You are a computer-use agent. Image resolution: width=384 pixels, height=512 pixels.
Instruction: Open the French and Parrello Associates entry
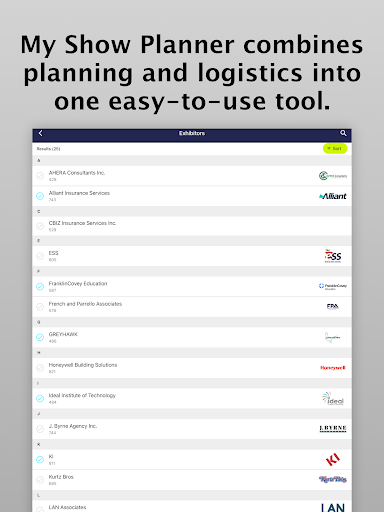192,307
